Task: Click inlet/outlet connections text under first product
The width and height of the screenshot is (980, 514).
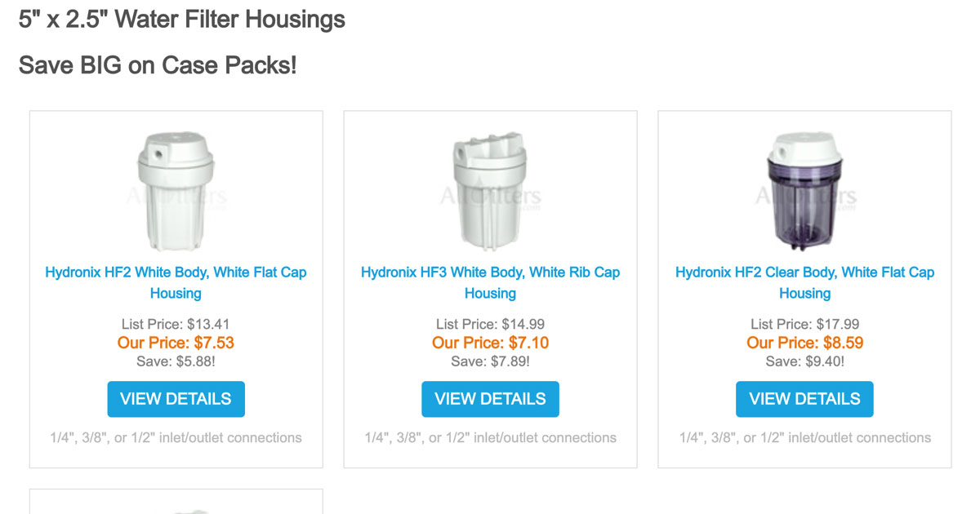Action: [176, 437]
